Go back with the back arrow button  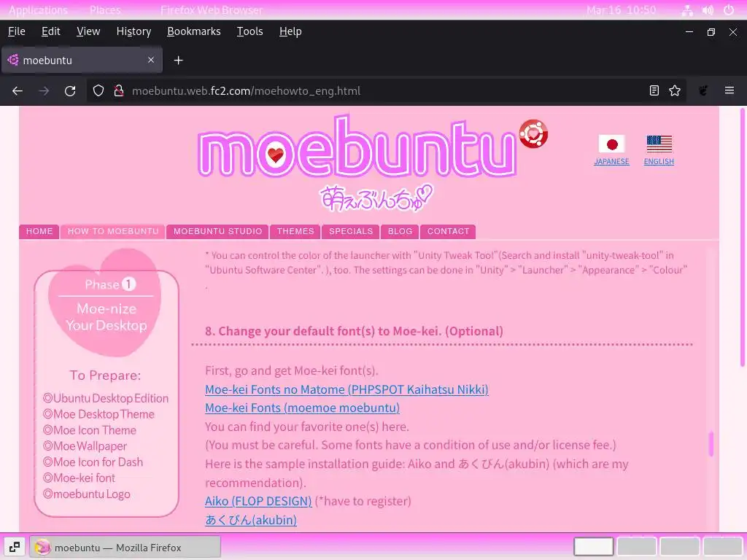tap(18, 90)
